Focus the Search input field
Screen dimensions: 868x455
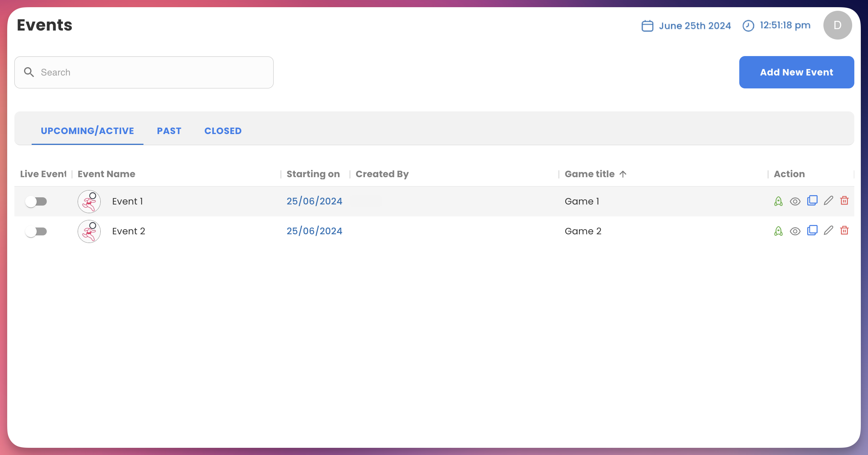pyautogui.click(x=151, y=72)
